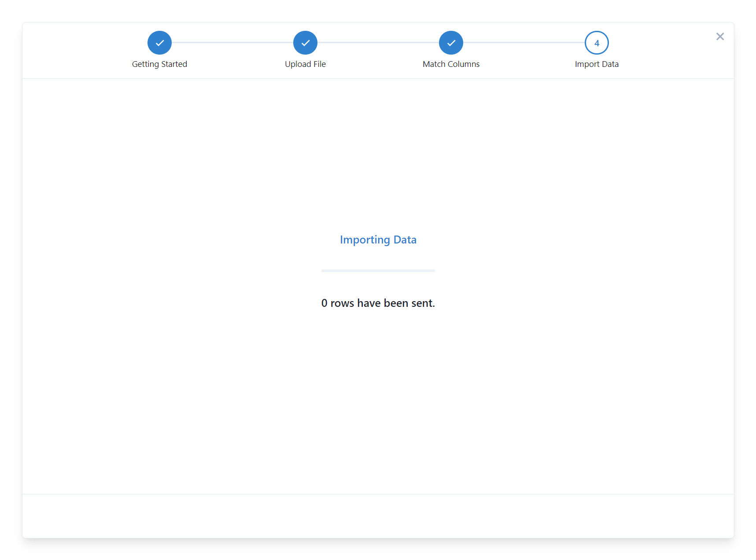
Task: Select the Import Data step label
Action: tap(597, 64)
